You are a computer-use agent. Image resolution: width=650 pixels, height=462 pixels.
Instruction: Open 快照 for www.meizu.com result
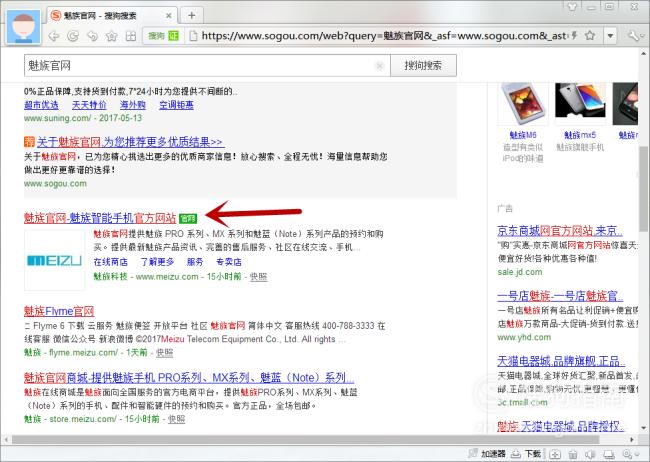(259, 277)
